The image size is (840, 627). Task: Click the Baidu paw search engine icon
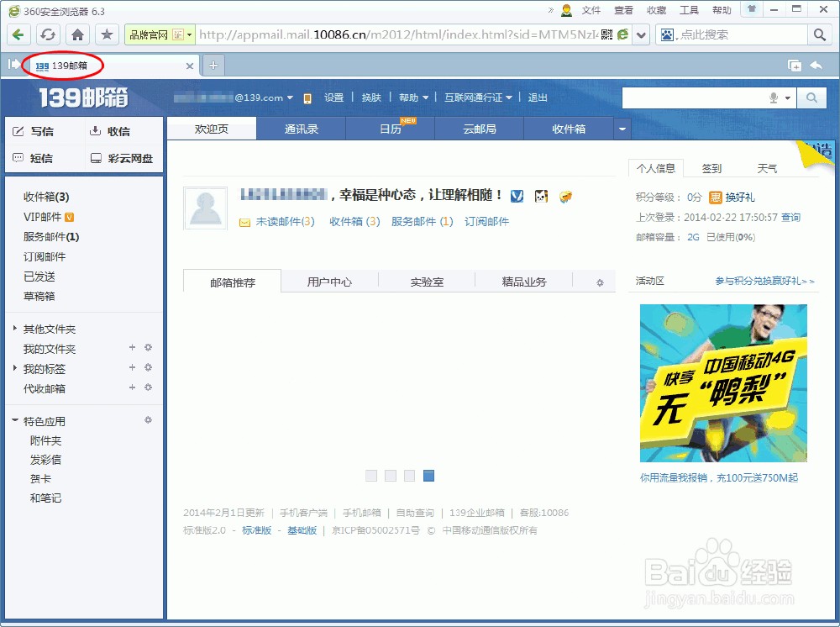[x=666, y=34]
